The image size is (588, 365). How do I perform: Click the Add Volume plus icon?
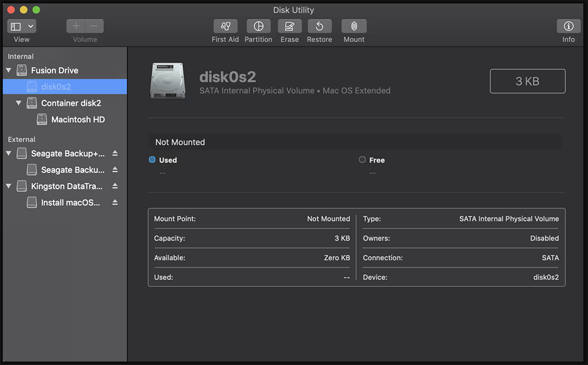coord(76,26)
